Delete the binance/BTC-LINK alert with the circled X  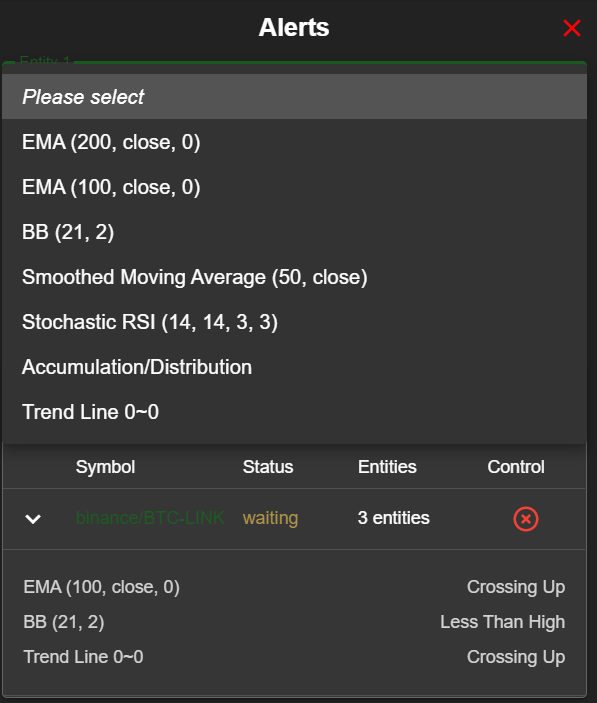(x=526, y=519)
